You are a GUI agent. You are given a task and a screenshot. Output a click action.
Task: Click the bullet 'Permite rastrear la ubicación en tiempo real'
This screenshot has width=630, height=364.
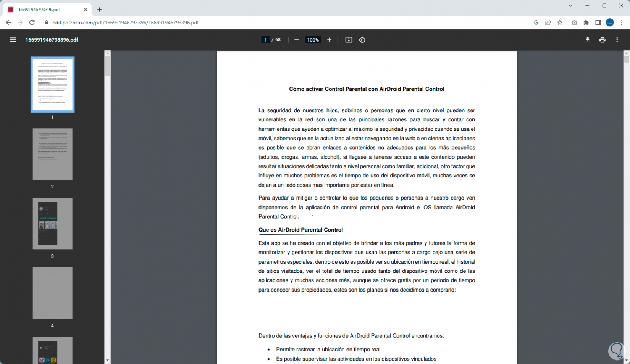pos(328,349)
